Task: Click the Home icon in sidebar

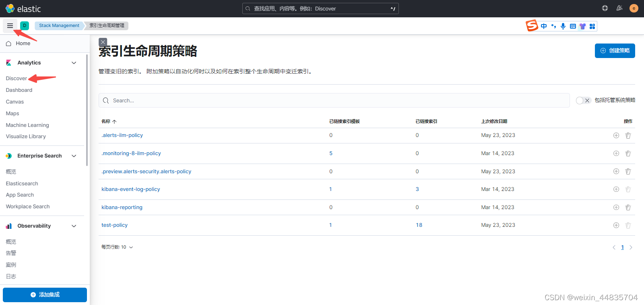Action: [8, 44]
